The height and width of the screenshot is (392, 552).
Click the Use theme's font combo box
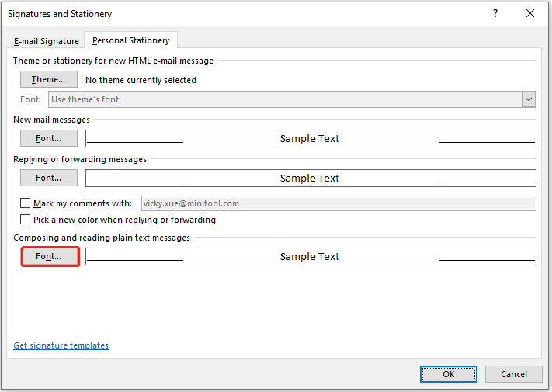click(x=284, y=99)
